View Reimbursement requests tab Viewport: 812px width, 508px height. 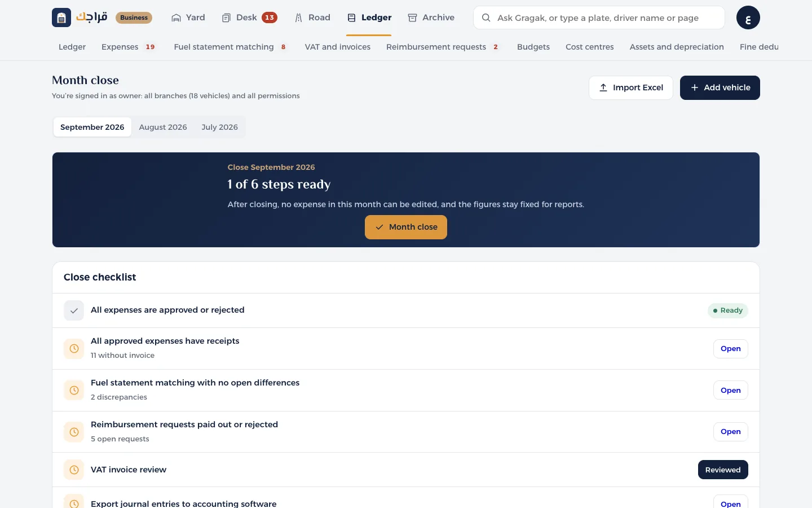[x=443, y=47]
